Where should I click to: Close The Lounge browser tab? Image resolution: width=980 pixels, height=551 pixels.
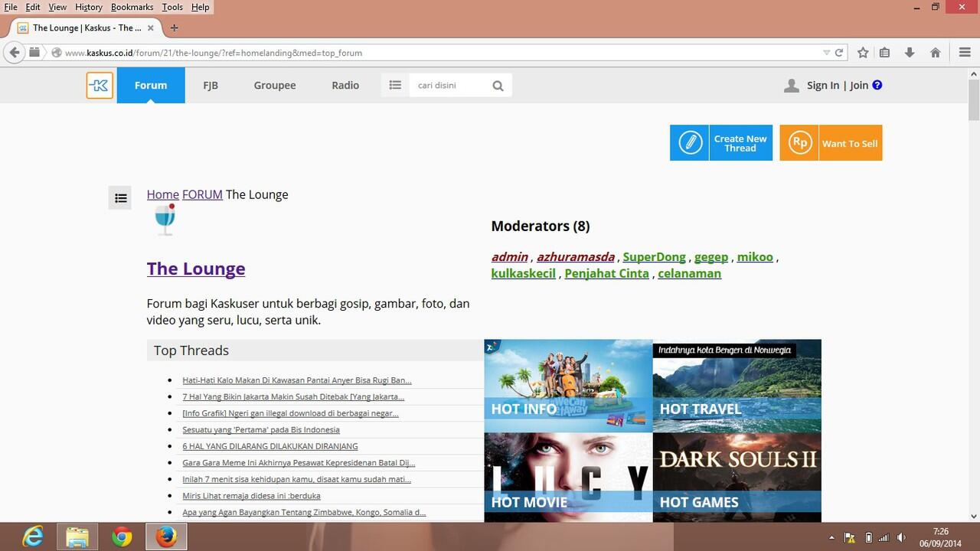tap(151, 28)
